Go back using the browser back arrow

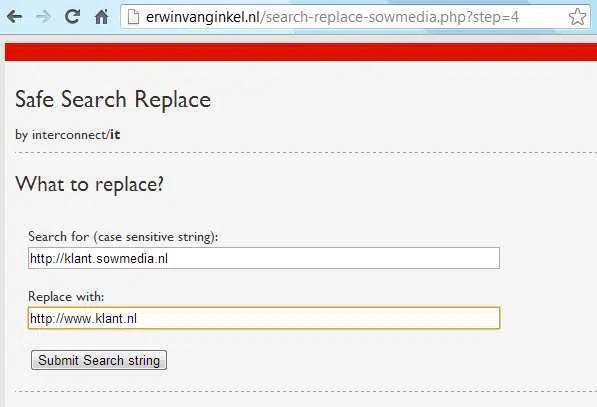[14, 17]
